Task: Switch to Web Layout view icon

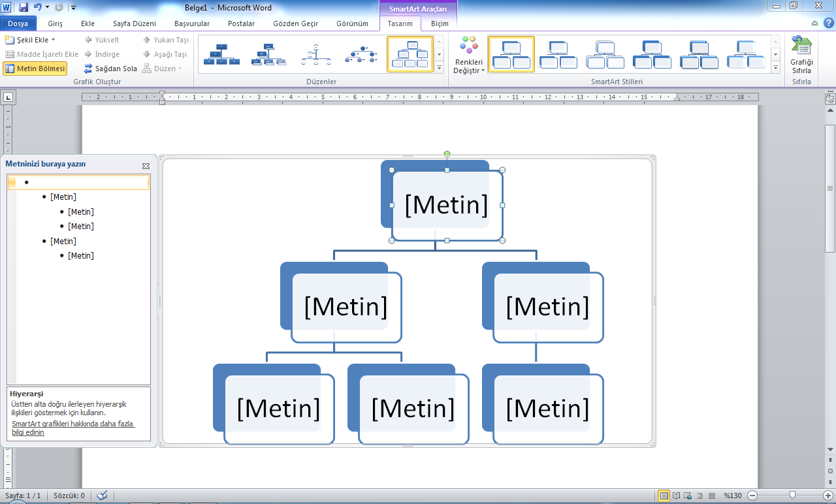Action: (688, 496)
